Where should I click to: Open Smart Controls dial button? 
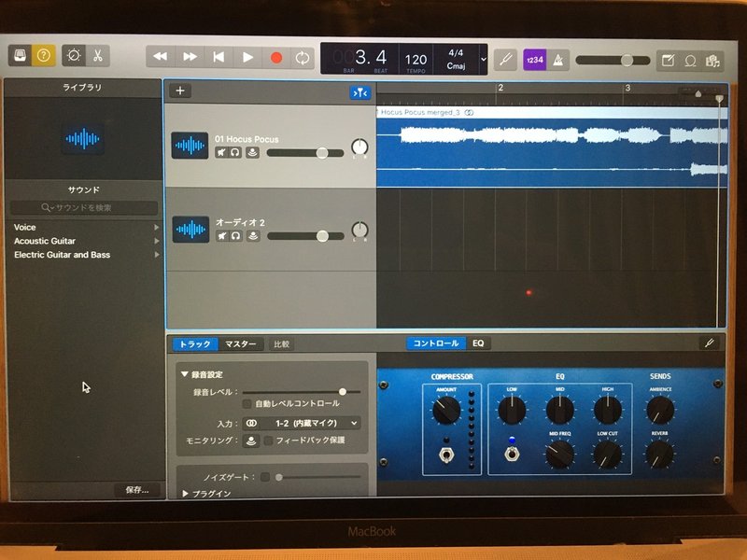[74, 56]
